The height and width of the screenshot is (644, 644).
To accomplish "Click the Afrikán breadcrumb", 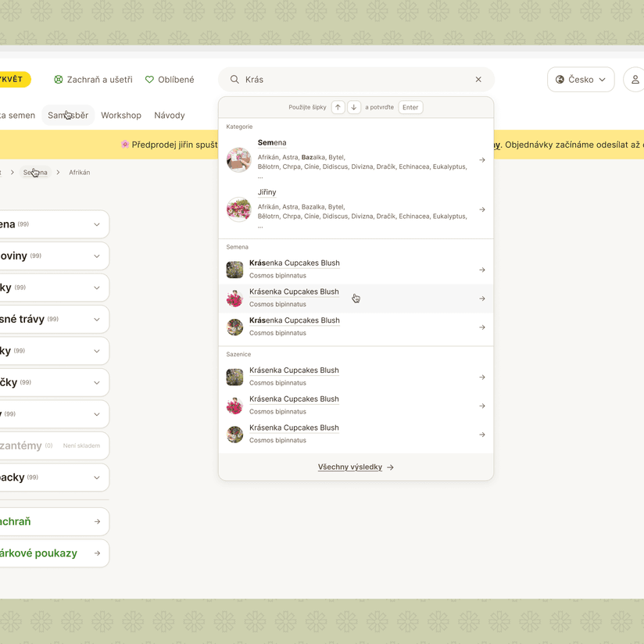I will [x=79, y=173].
